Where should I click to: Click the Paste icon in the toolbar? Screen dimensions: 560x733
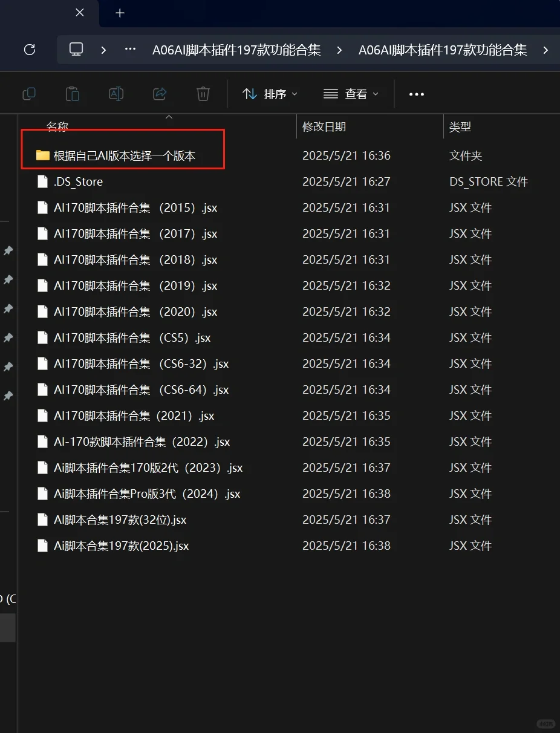72,93
